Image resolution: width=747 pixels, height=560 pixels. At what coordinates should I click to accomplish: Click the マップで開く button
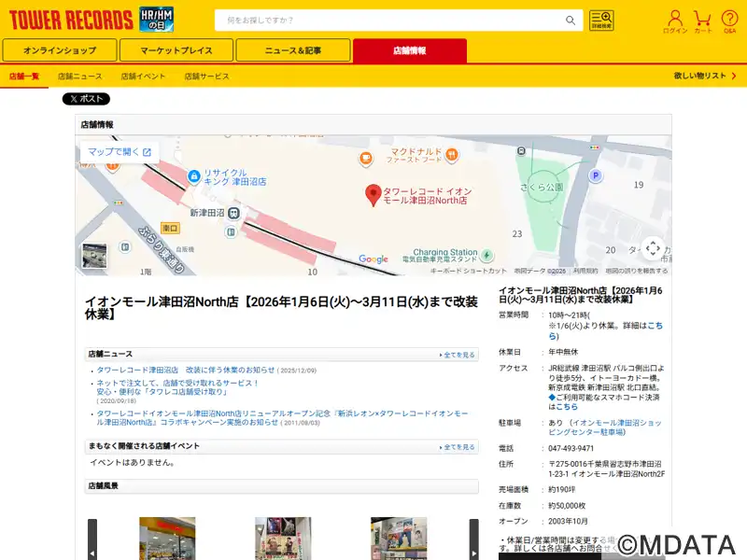tap(119, 152)
